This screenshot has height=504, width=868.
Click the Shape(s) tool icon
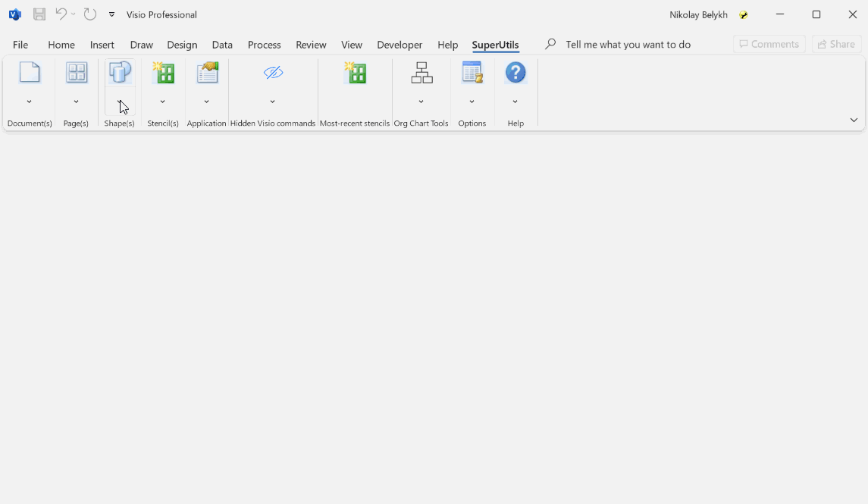119,72
